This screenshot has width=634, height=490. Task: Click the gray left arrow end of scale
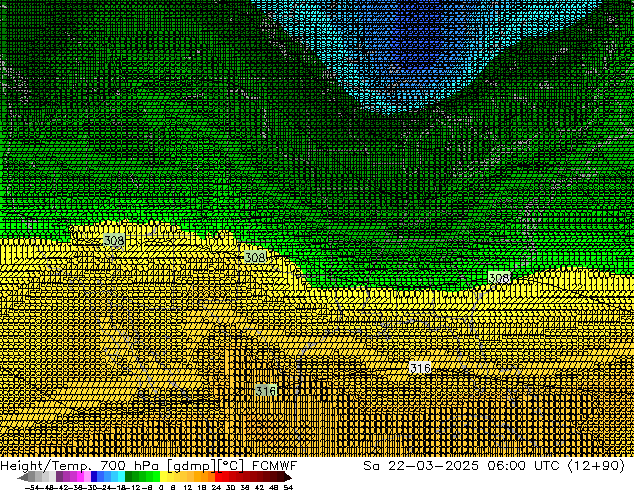click(23, 477)
